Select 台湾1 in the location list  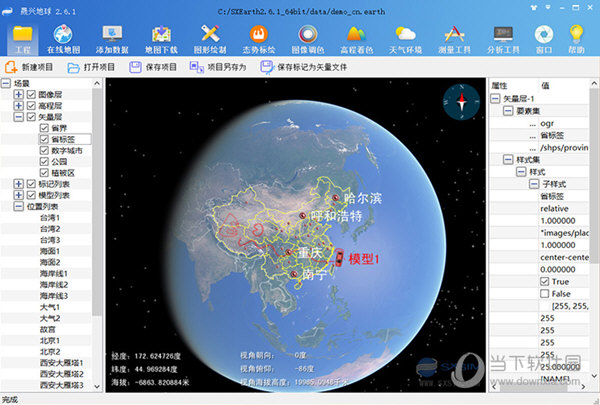tap(50, 218)
